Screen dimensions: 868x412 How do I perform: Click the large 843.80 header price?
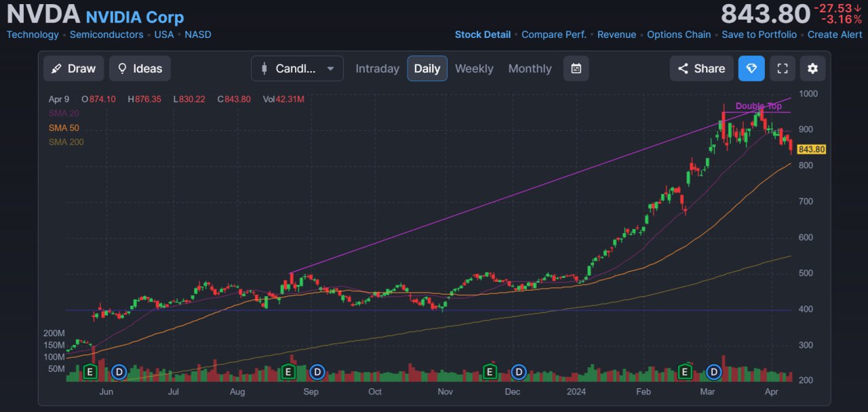tap(766, 14)
